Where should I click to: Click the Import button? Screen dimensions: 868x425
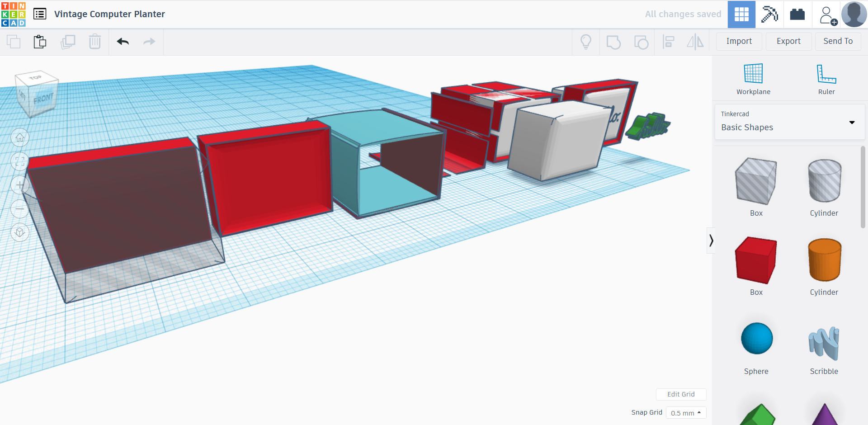739,41
